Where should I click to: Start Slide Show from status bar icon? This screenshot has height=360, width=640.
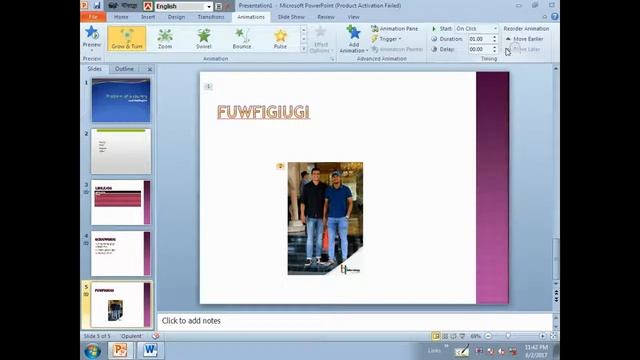click(x=462, y=336)
